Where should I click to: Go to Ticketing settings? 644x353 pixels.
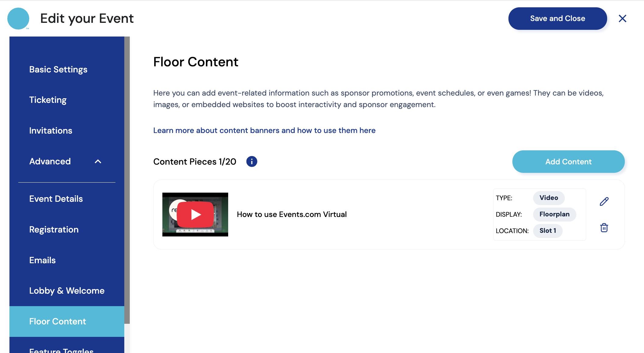coord(48,100)
